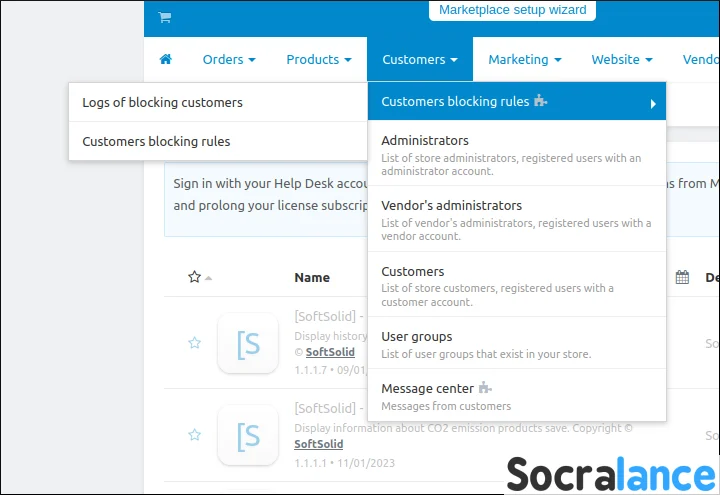Star the second SoftSolid add-on
The width and height of the screenshot is (720, 495).
point(195,435)
